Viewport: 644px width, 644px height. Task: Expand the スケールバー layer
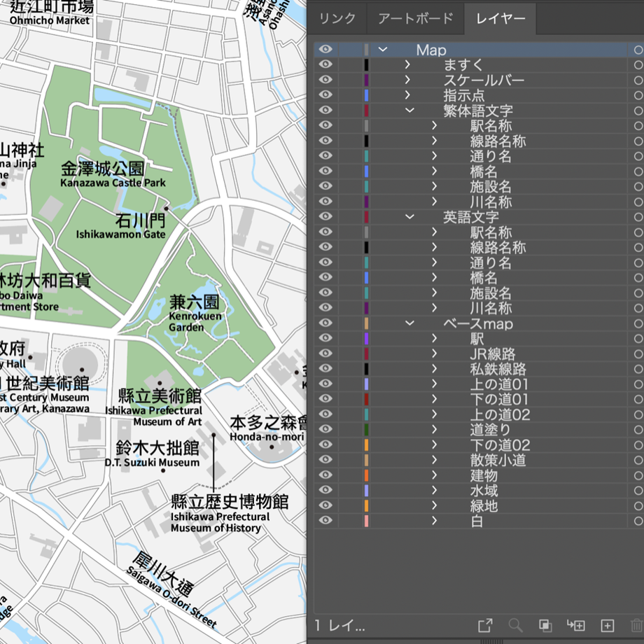407,80
